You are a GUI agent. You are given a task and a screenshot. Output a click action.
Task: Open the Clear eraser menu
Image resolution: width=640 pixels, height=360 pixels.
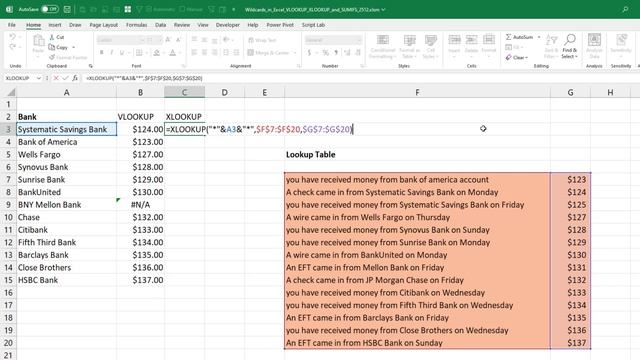(516, 58)
